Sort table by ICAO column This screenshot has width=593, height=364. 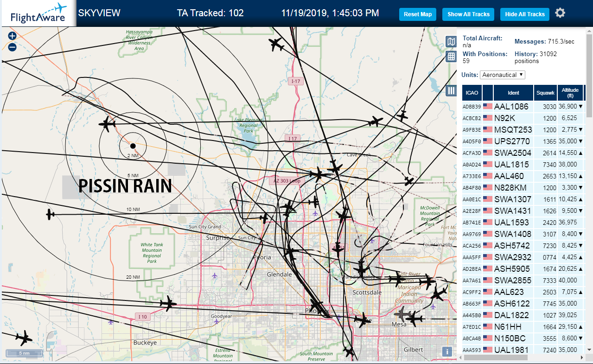pos(472,93)
